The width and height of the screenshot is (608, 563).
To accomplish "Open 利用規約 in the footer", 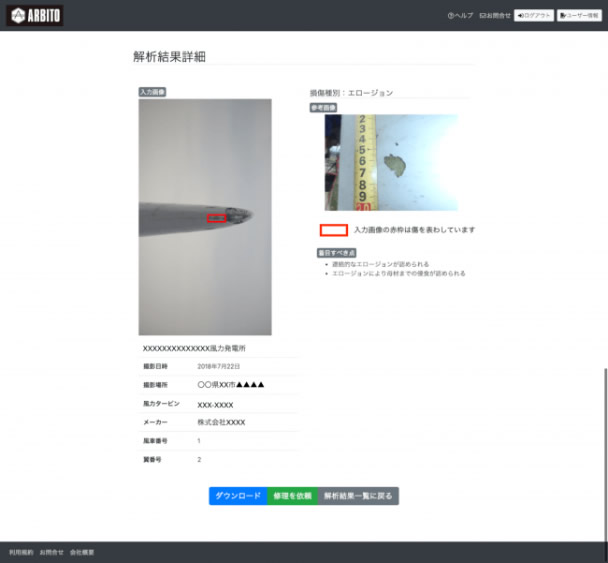I will [x=20, y=552].
